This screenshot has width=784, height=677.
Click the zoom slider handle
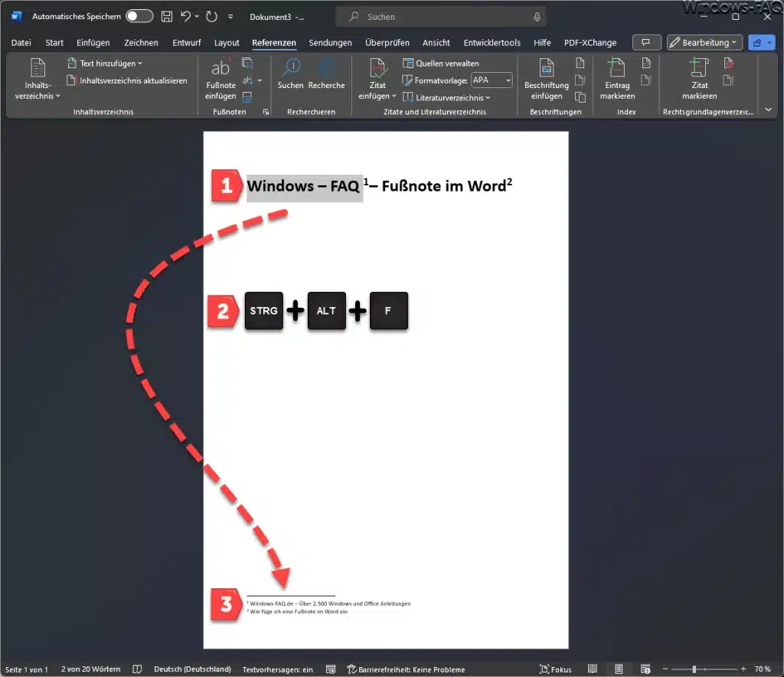point(694,669)
